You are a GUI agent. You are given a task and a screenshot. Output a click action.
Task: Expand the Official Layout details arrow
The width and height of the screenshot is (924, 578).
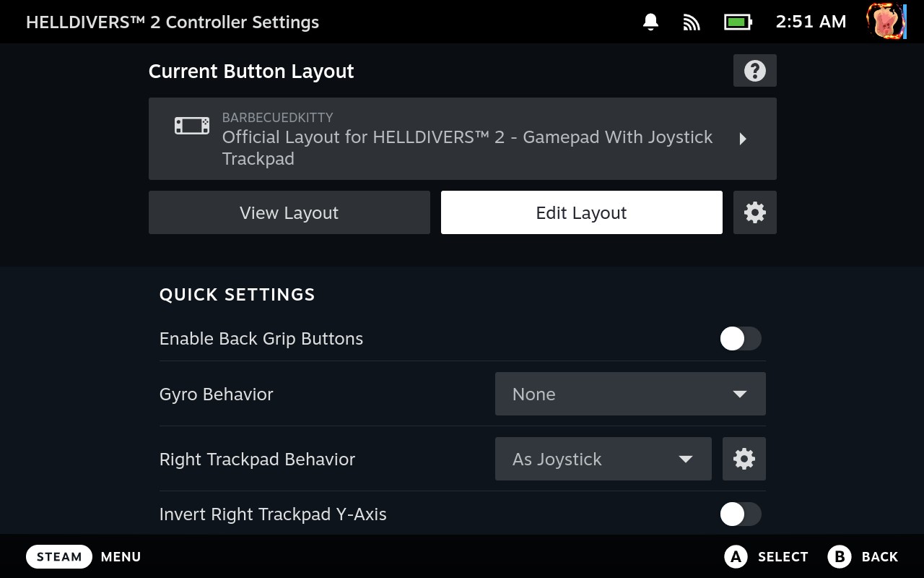pos(743,139)
